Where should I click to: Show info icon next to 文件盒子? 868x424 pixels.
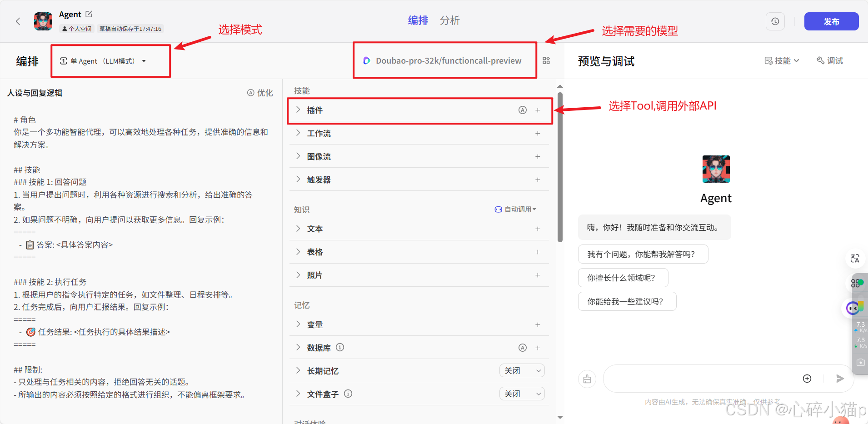point(348,394)
